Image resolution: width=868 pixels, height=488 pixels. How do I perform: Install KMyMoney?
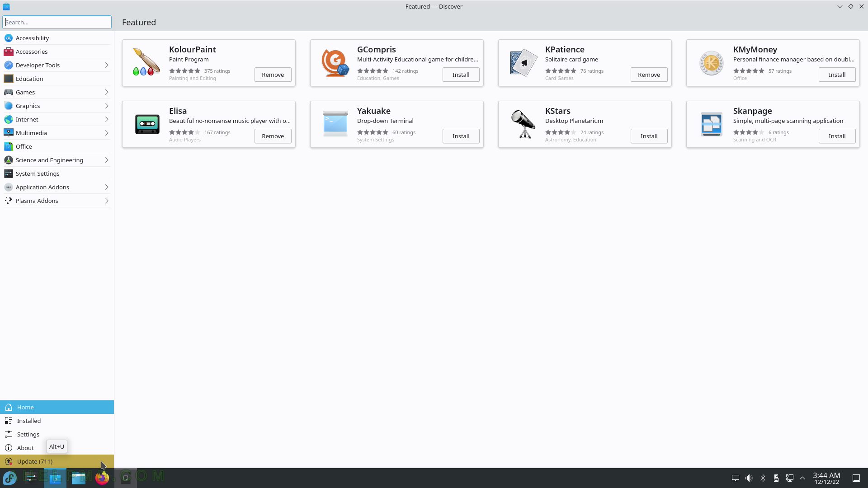837,75
